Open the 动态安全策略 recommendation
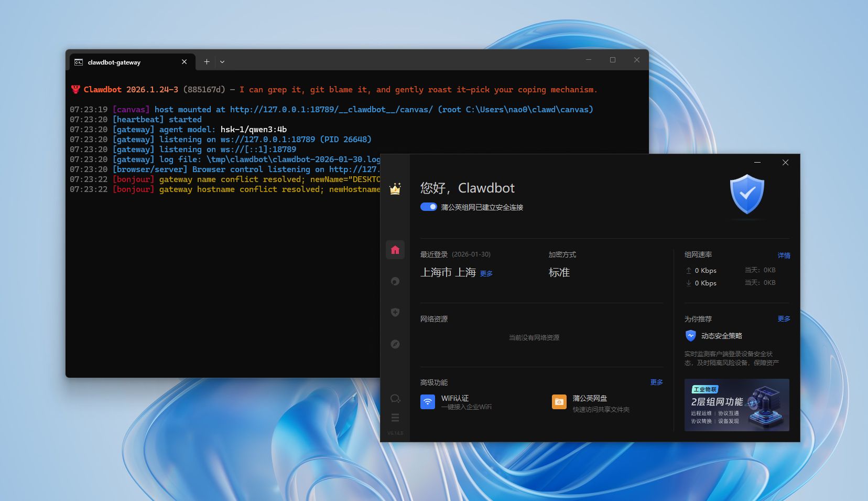The image size is (868, 501). [x=714, y=336]
